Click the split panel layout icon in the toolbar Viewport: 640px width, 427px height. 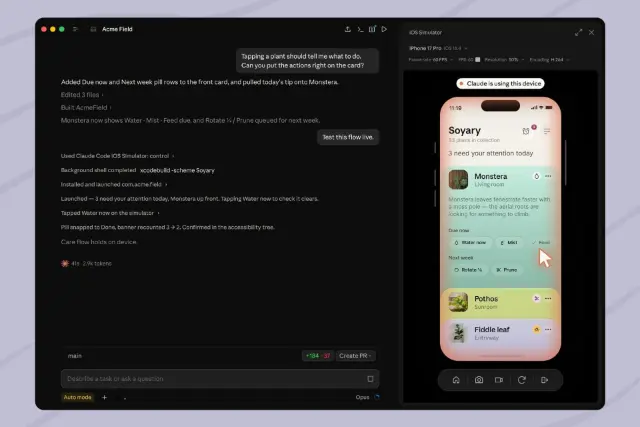[x=372, y=29]
